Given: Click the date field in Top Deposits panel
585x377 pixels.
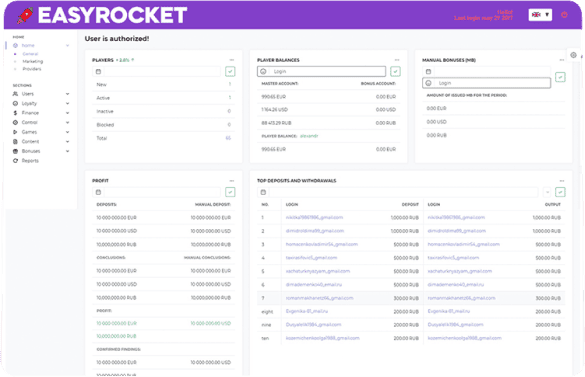Looking at the screenshot, I should 403,192.
